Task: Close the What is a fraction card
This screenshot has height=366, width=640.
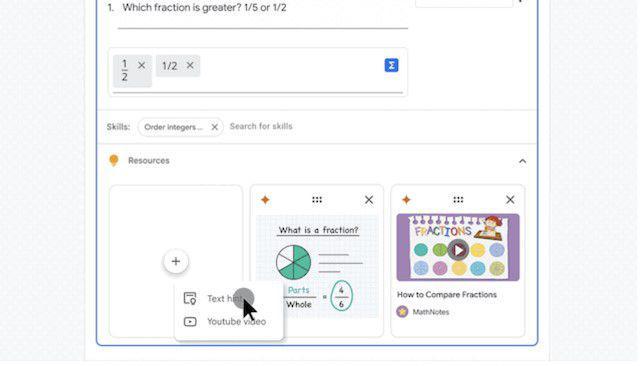Action: click(x=369, y=200)
